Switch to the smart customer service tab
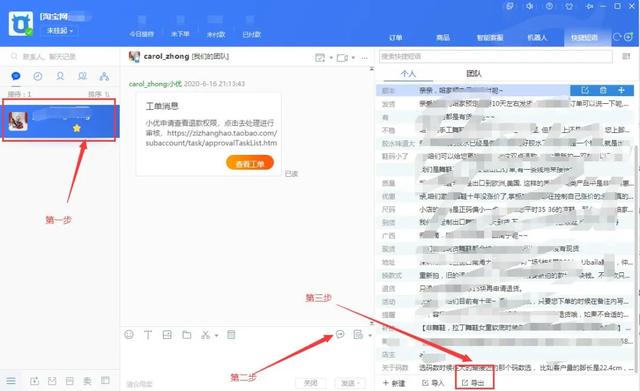This screenshot has width=640, height=391. (x=490, y=38)
